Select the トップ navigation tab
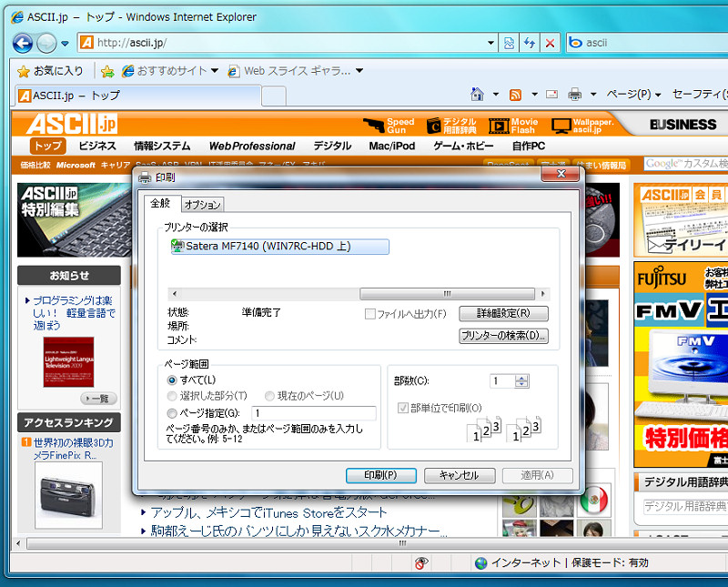 (x=48, y=146)
